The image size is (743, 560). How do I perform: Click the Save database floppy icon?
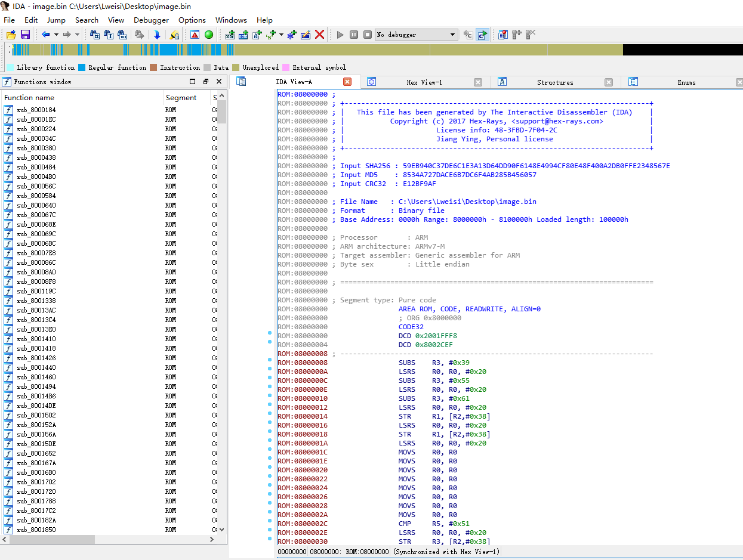click(25, 35)
